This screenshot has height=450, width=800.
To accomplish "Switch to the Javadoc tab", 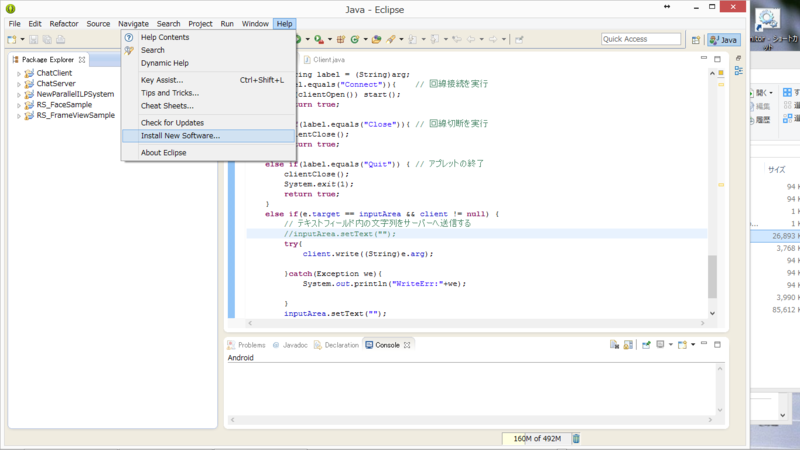I will pyautogui.click(x=290, y=345).
